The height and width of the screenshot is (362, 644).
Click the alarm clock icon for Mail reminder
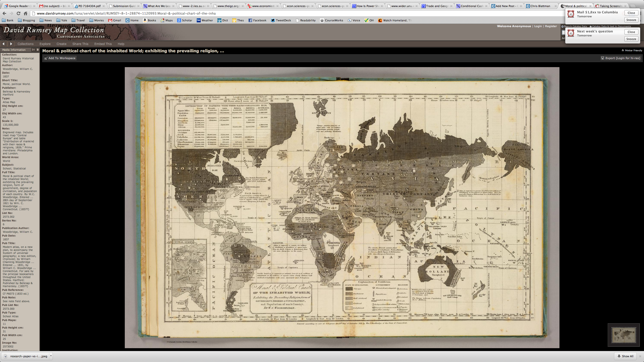(x=571, y=14)
